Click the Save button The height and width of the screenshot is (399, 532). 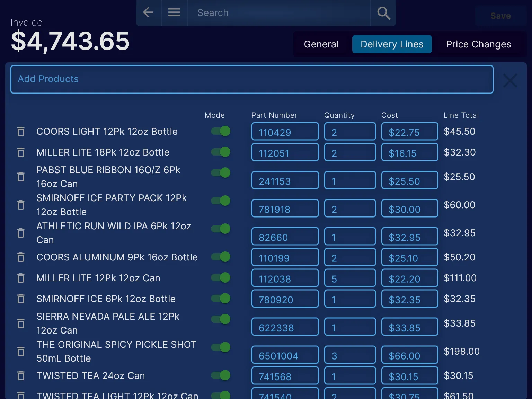tap(500, 16)
